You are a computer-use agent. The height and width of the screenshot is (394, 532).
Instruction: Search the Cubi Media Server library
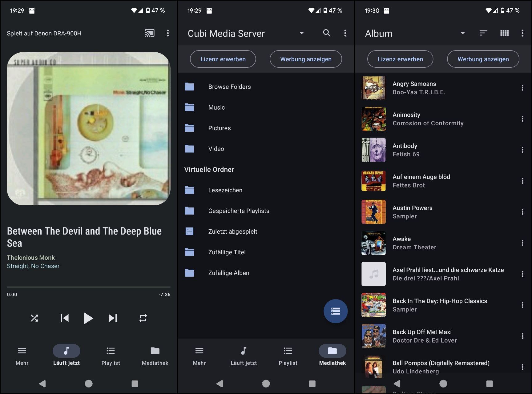pos(327,33)
